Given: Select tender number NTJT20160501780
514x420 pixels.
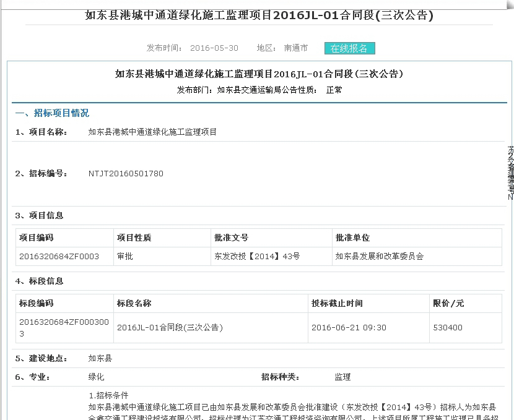Looking at the screenshot, I should click(126, 173).
